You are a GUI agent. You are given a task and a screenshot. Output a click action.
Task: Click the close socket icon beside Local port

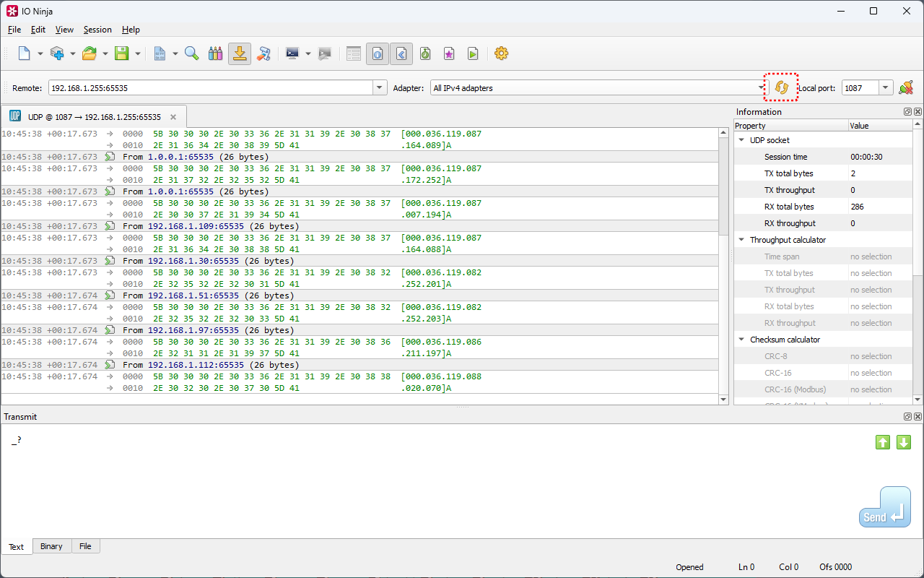tap(906, 87)
